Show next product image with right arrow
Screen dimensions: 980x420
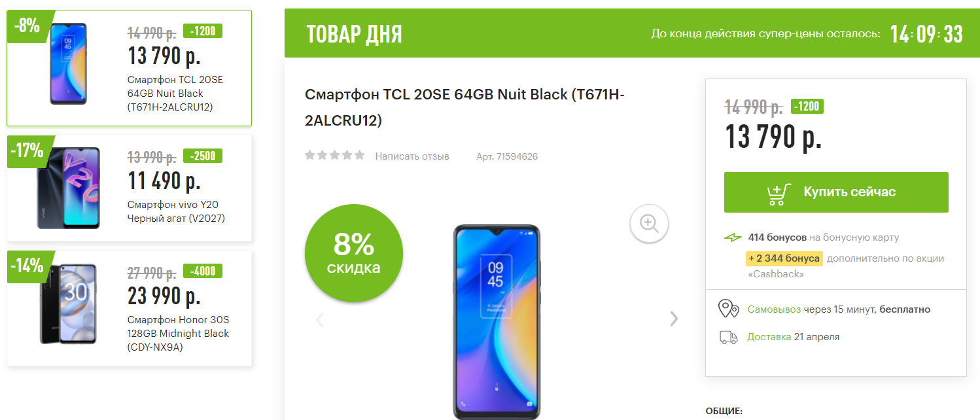(674, 319)
